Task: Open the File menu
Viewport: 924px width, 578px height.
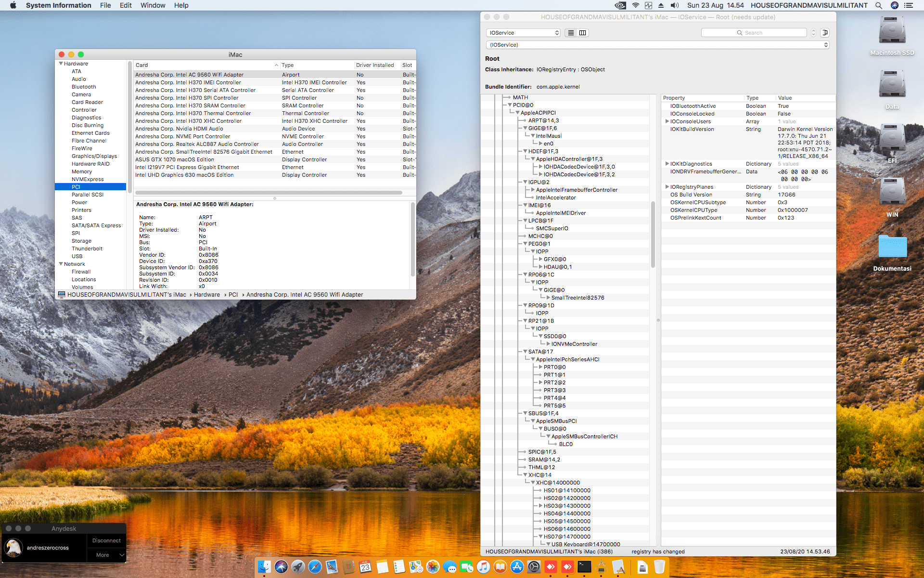Action: 105,5
